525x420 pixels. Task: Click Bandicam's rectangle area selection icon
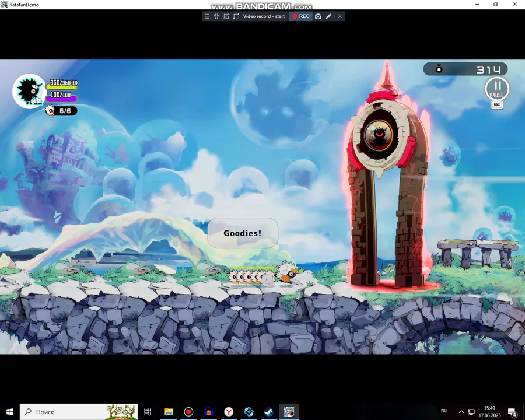click(x=236, y=16)
